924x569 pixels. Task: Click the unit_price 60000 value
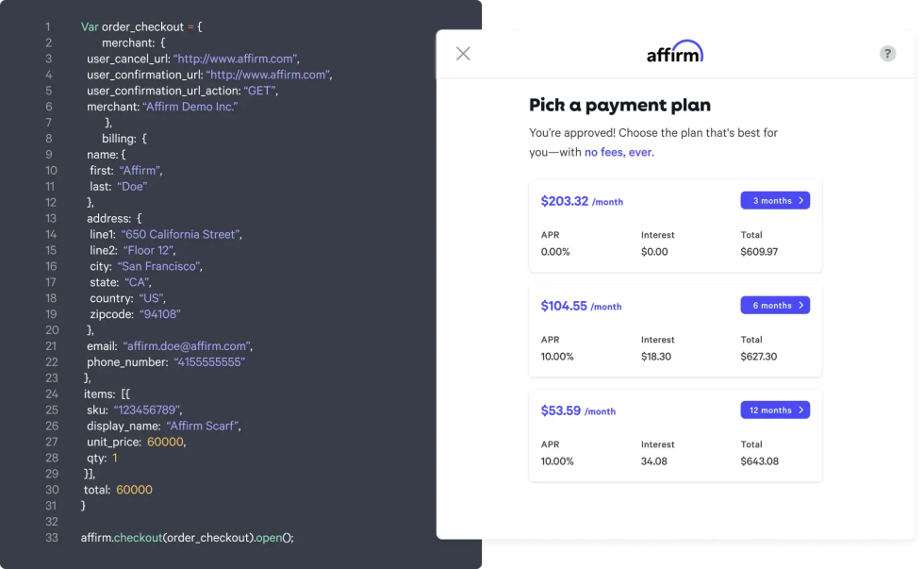coord(166,442)
